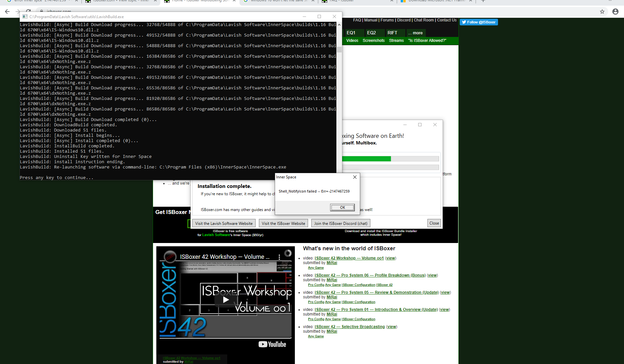624x364 pixels.
Task: Click the console scrollbar up arrow
Action: [339, 24]
